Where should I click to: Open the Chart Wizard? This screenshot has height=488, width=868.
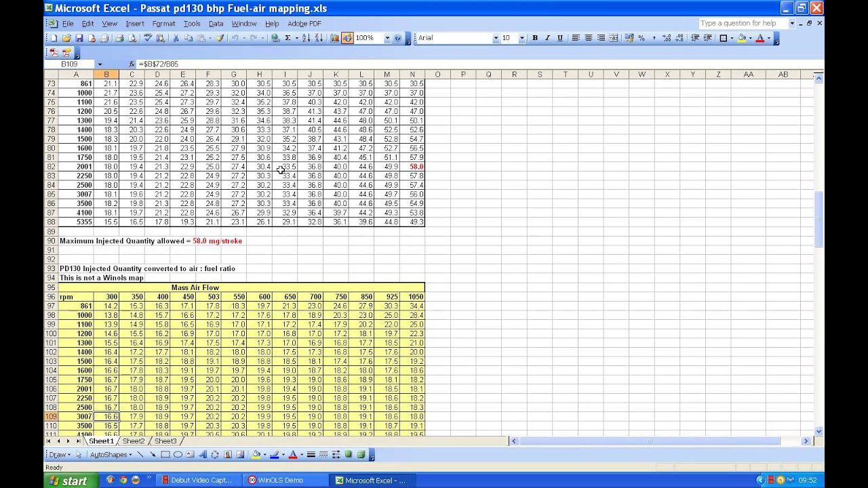[334, 38]
